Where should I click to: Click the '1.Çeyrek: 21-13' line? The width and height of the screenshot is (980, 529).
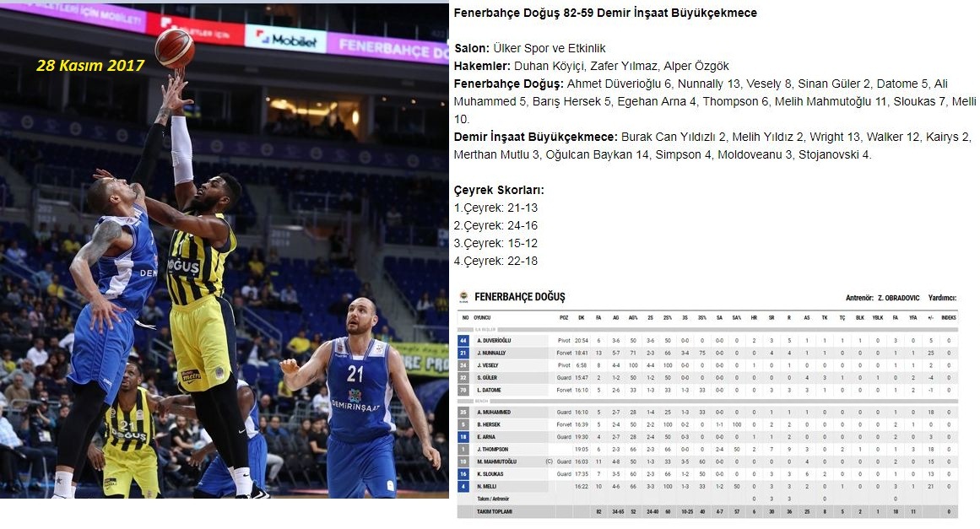(x=495, y=208)
